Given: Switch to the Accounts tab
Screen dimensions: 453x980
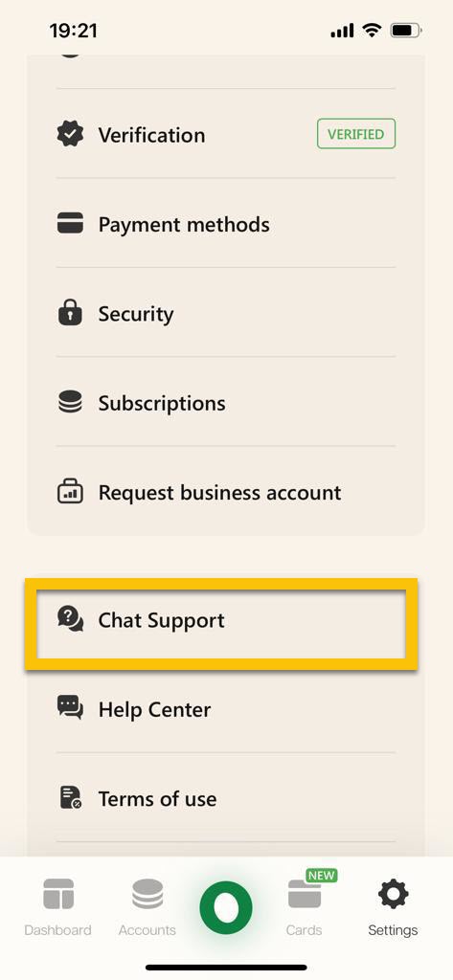Looking at the screenshot, I should tap(147, 907).
